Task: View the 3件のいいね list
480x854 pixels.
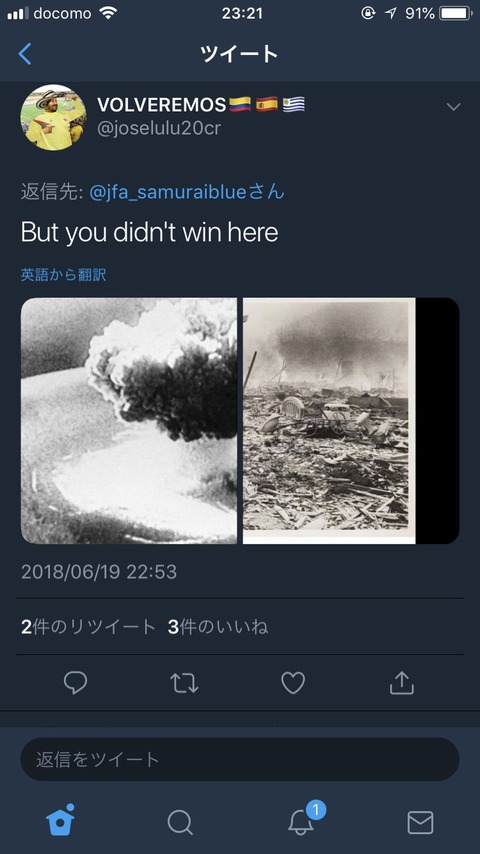Action: click(x=218, y=627)
